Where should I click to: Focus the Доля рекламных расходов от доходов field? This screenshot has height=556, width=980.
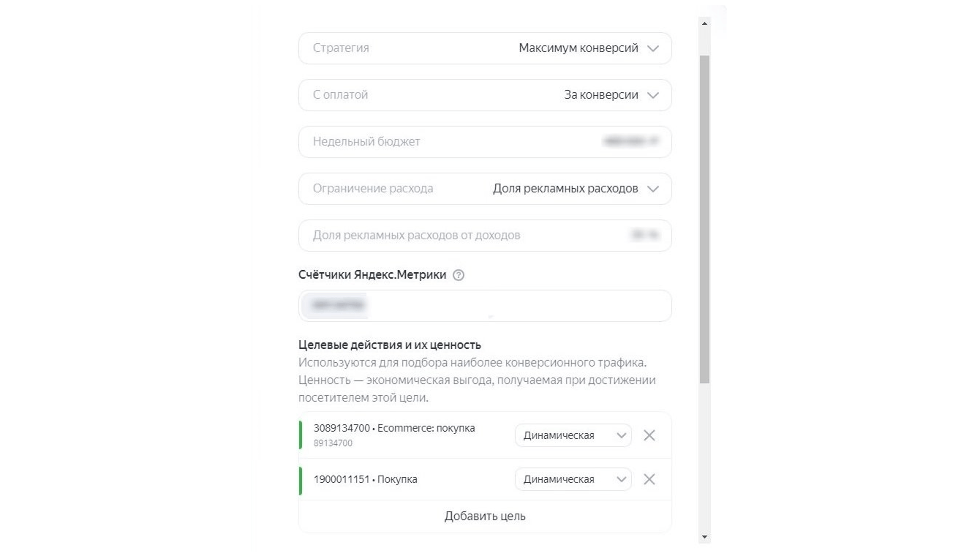pyautogui.click(x=484, y=236)
